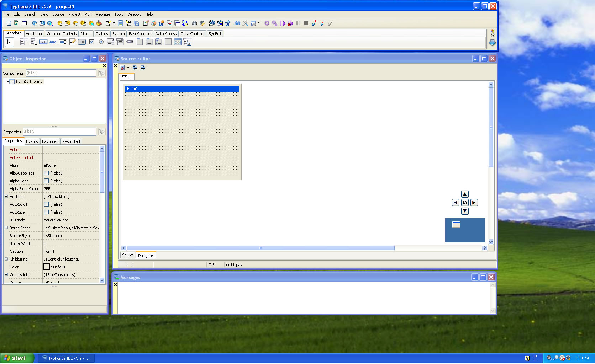Select the TScrollBar component icon
595x364 pixels.
[130, 42]
